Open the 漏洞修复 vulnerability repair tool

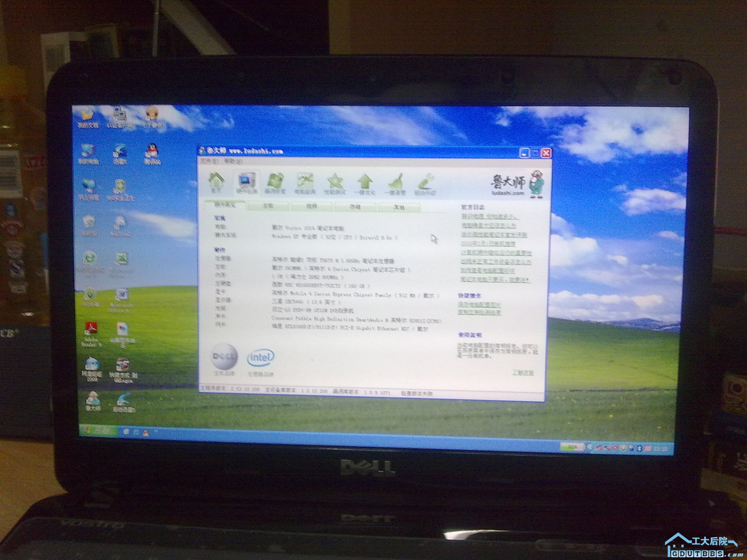click(275, 183)
